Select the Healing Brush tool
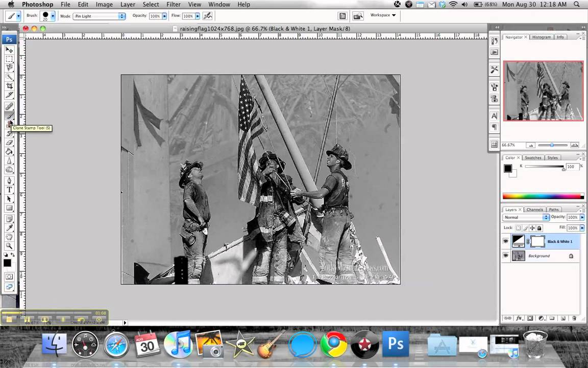Viewport: 588px width, 368px height. (x=9, y=107)
